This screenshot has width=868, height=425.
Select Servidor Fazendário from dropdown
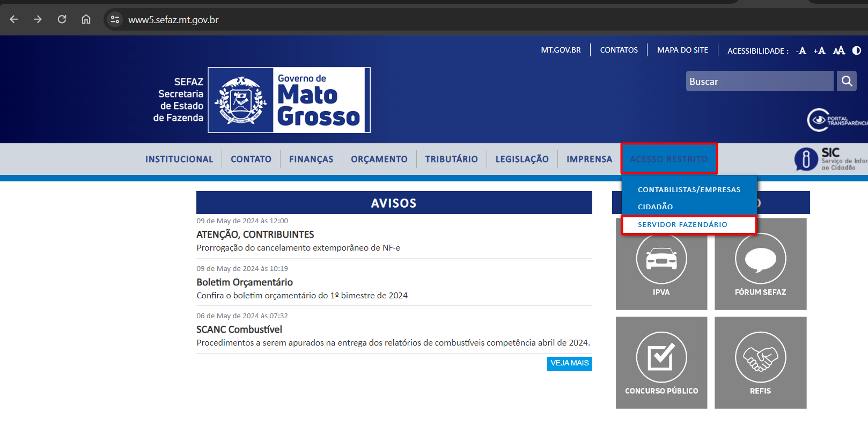(x=682, y=225)
